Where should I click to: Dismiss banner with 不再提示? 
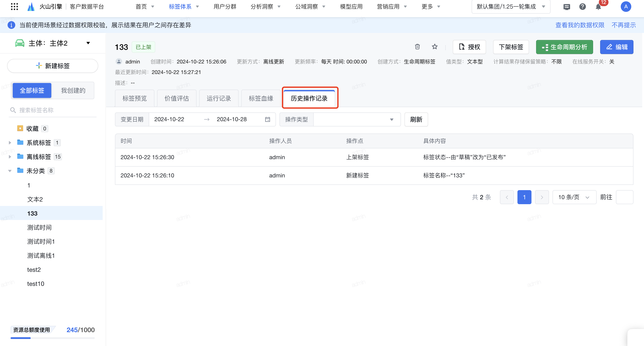coord(624,25)
